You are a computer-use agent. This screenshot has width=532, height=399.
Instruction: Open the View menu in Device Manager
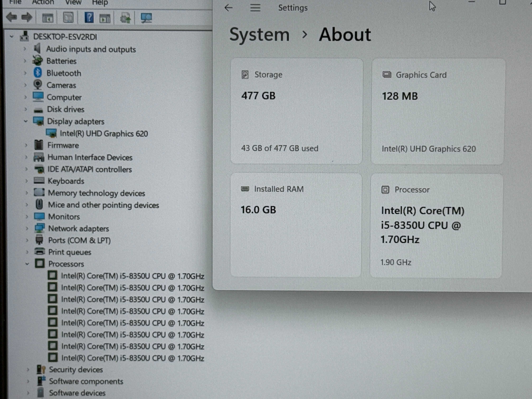73,2
